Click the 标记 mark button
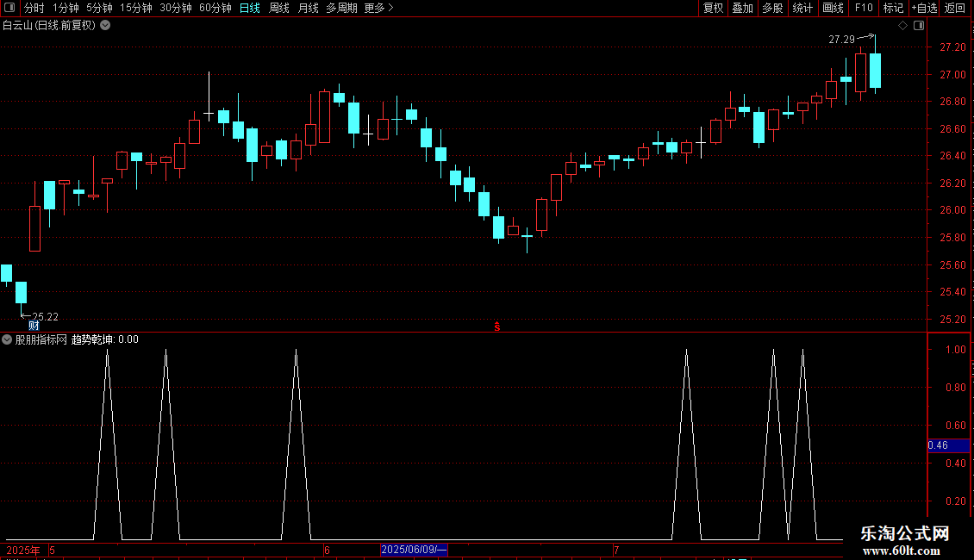The height and width of the screenshot is (560, 974). pos(893,8)
